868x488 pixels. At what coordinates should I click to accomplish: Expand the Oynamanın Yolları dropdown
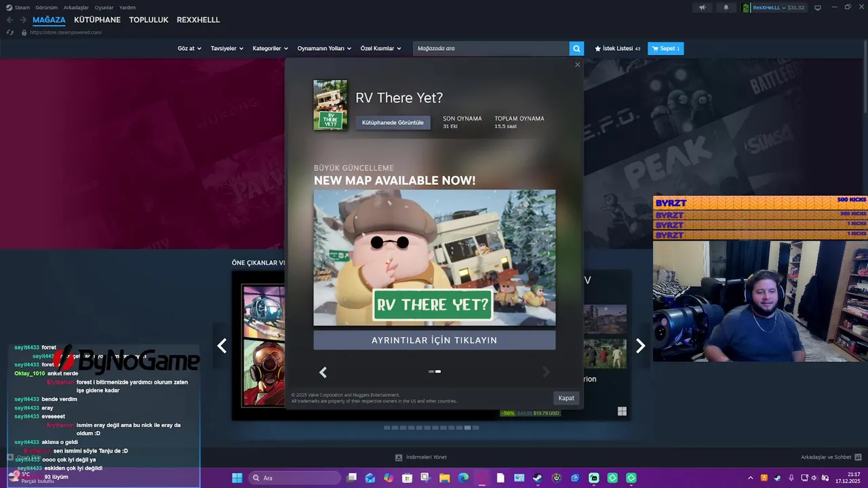324,48
